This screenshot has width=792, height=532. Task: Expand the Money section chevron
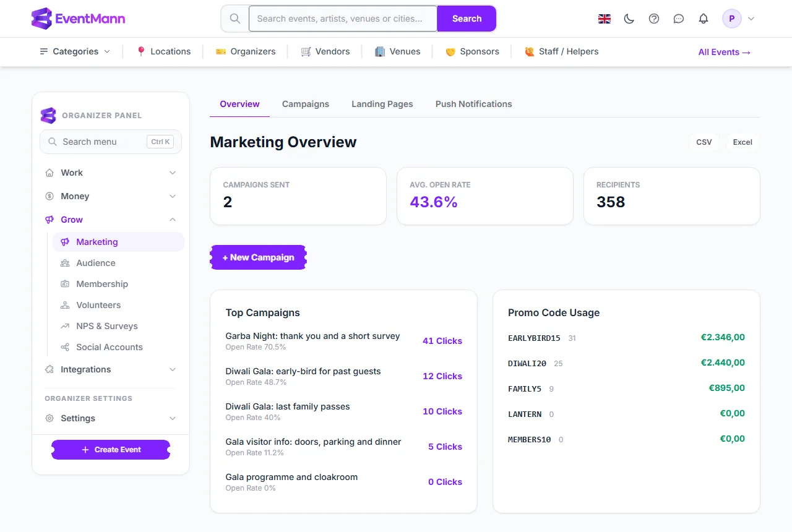coord(173,196)
